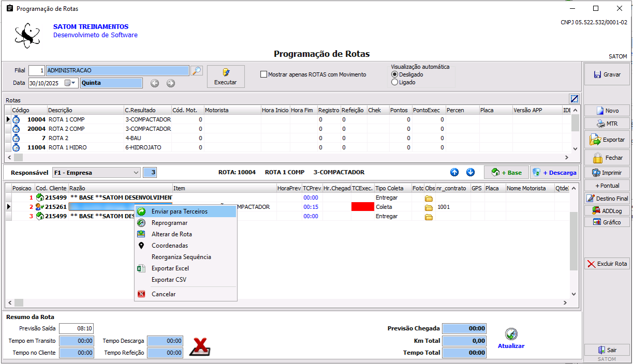Viewport: 633px width, 364px height.
Task: Open the Data calendar dropdown
Action: click(x=70, y=83)
